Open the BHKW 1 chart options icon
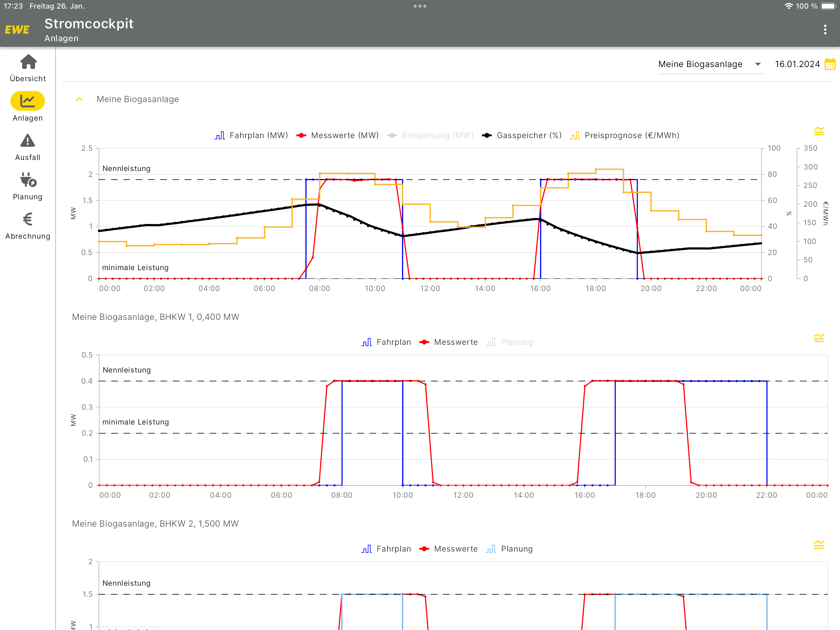Image resolution: width=840 pixels, height=630 pixels. click(x=819, y=338)
